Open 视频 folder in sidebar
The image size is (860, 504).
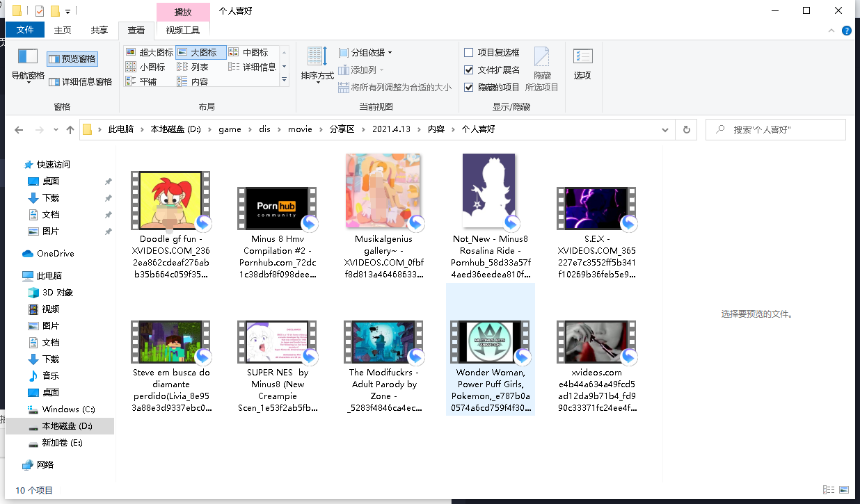click(x=51, y=309)
